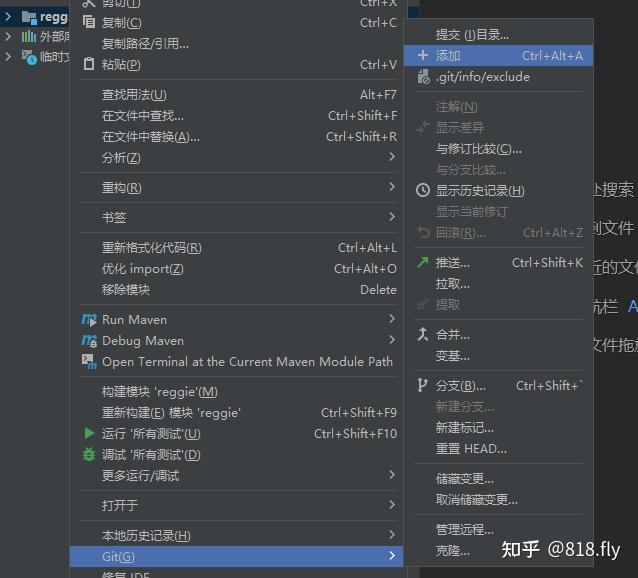
Task: Click the merge icon next to 合并
Action: click(423, 334)
